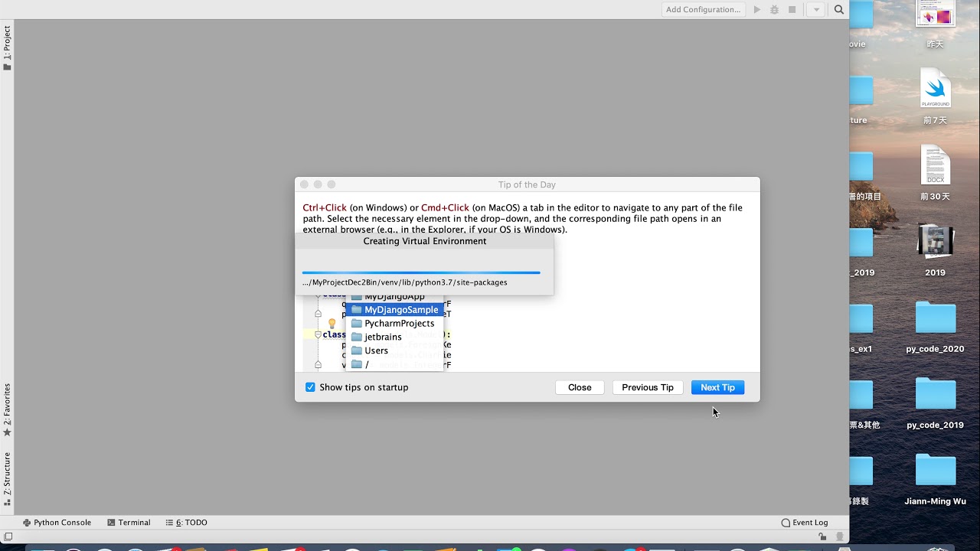The width and height of the screenshot is (980, 551).
Task: Click the Debug bug icon in the toolbar
Action: [775, 10]
